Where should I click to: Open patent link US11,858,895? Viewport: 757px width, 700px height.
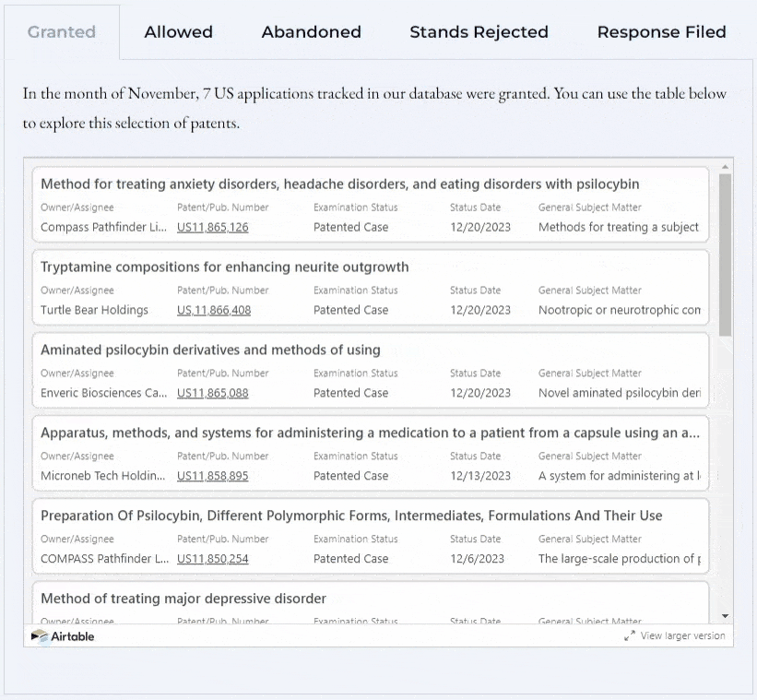click(x=212, y=476)
